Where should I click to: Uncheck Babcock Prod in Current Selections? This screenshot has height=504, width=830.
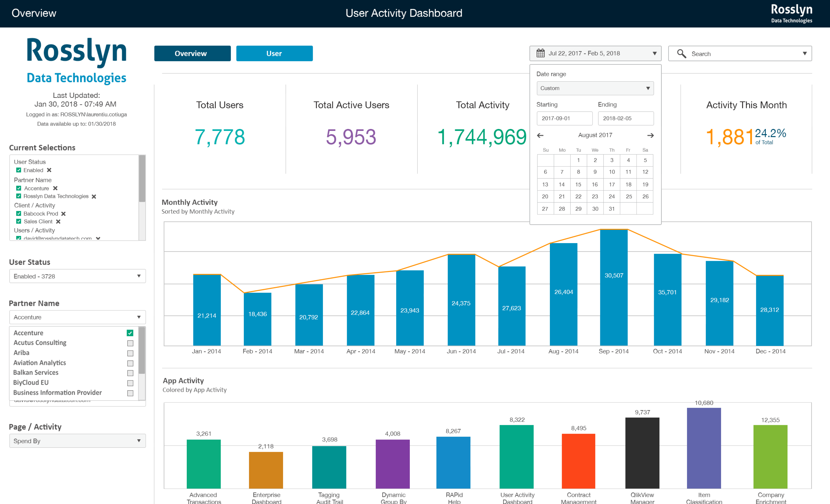click(19, 214)
